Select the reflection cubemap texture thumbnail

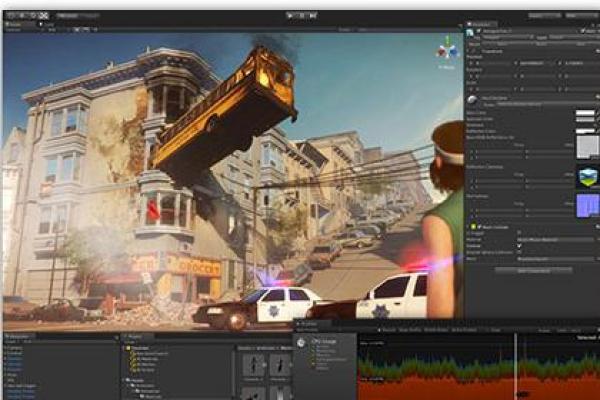click(x=587, y=177)
